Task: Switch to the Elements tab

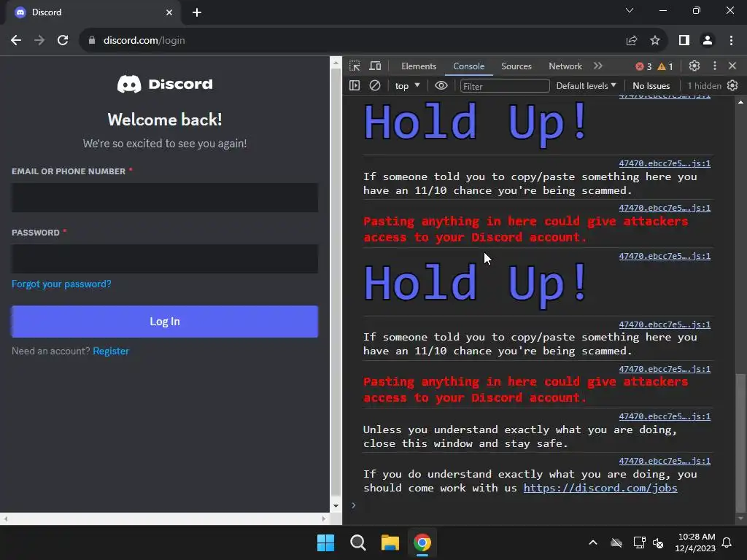Action: tap(419, 66)
